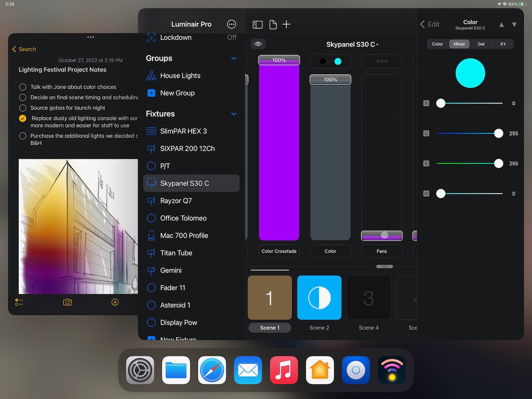532x399 pixels.
Task: Click the Titan Tube fixture icon
Action: pyautogui.click(x=151, y=253)
